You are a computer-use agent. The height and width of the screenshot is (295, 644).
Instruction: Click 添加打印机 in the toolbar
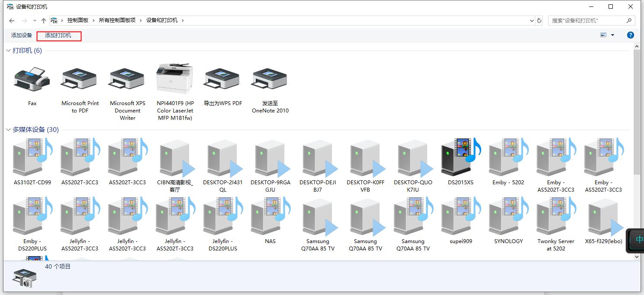[x=58, y=35]
